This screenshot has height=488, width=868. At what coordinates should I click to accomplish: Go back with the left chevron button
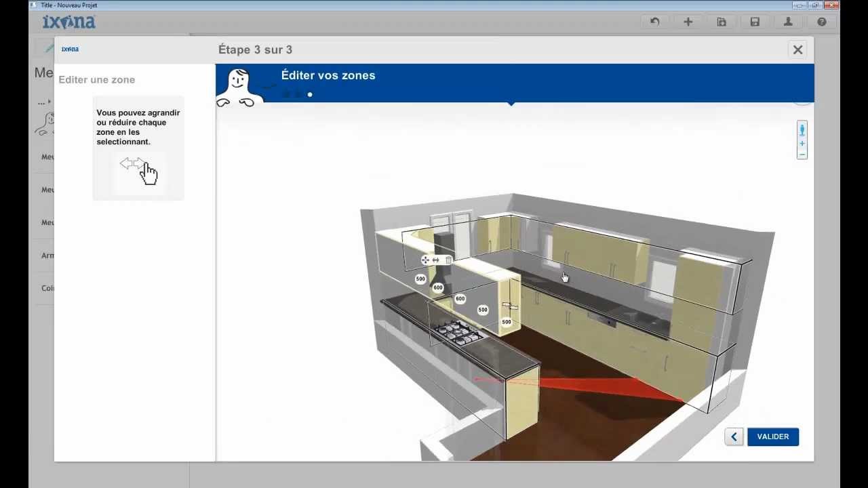734,436
